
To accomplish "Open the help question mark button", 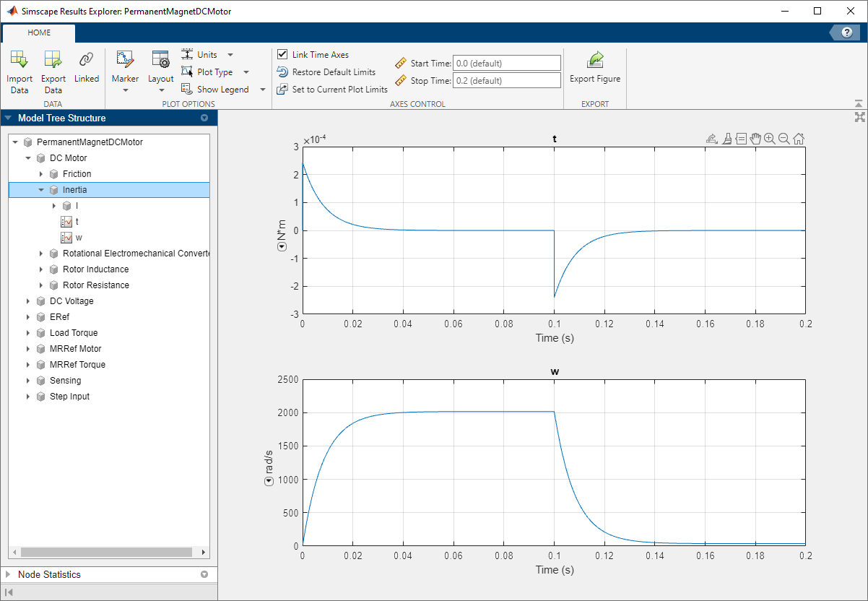I will tap(847, 33).
